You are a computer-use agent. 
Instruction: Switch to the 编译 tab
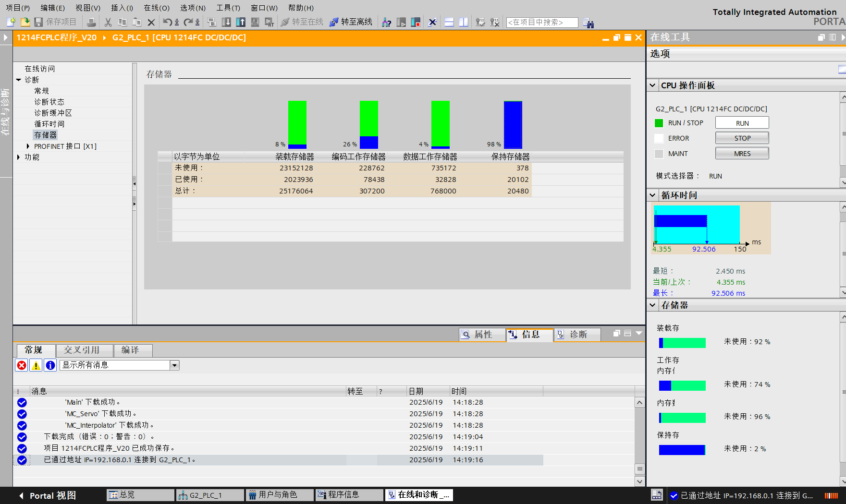pos(133,350)
